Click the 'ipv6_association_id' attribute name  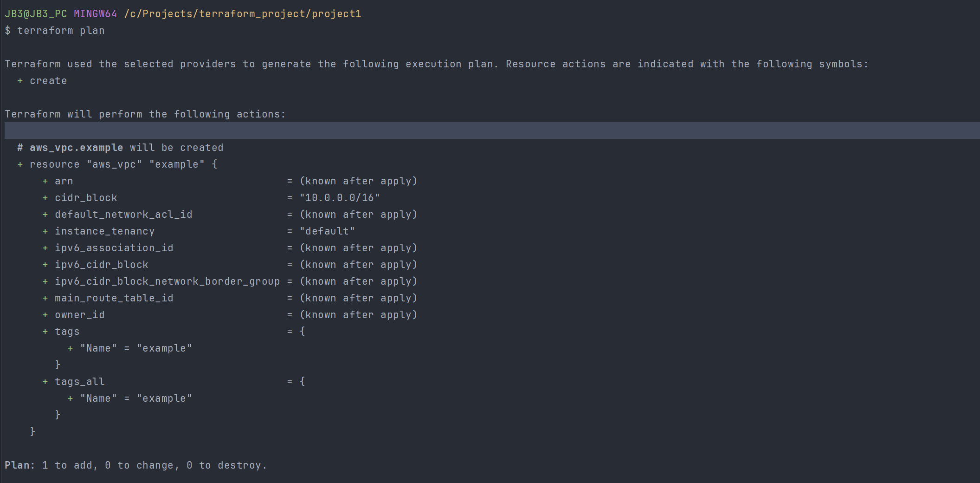[114, 248]
